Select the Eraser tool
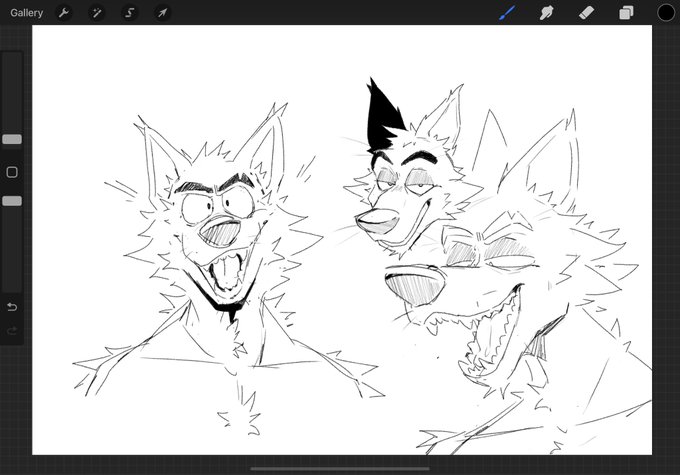Viewport: 680px width, 475px height. [586, 13]
